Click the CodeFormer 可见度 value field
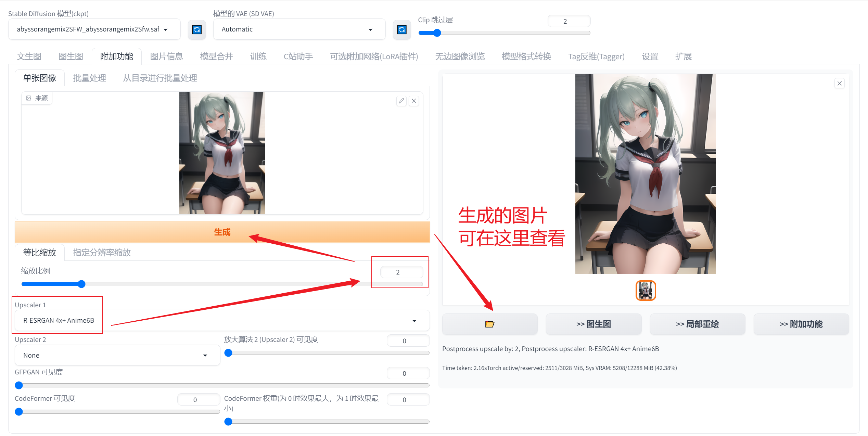 coord(199,400)
